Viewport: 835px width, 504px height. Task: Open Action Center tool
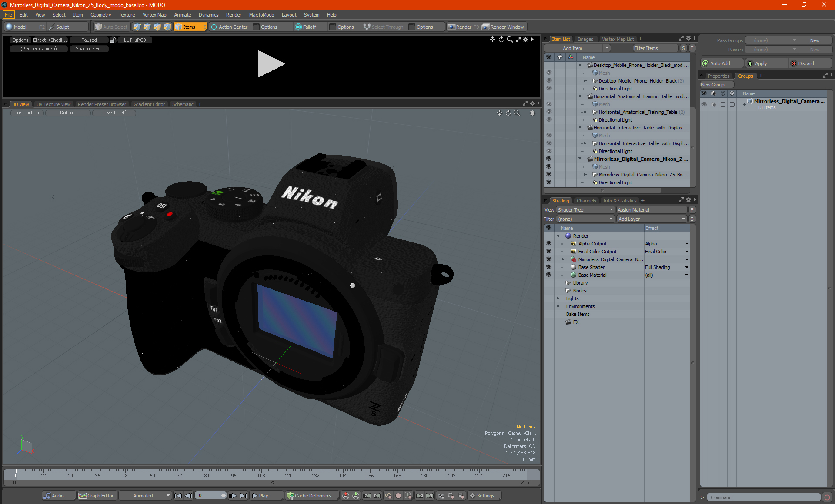229,27
